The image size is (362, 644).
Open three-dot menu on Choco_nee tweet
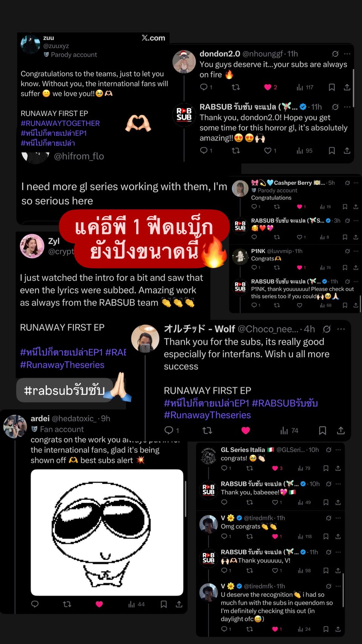[x=341, y=329]
